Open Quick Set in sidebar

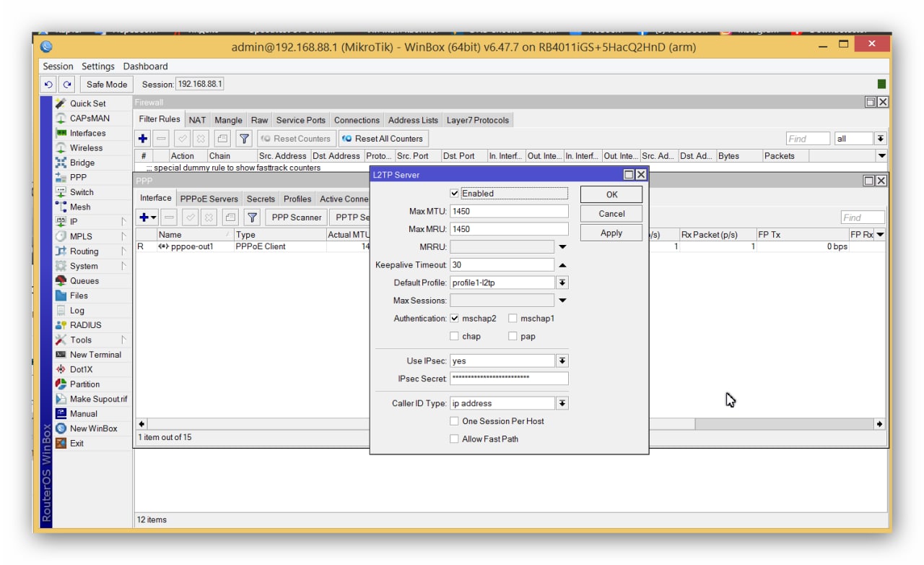click(87, 103)
